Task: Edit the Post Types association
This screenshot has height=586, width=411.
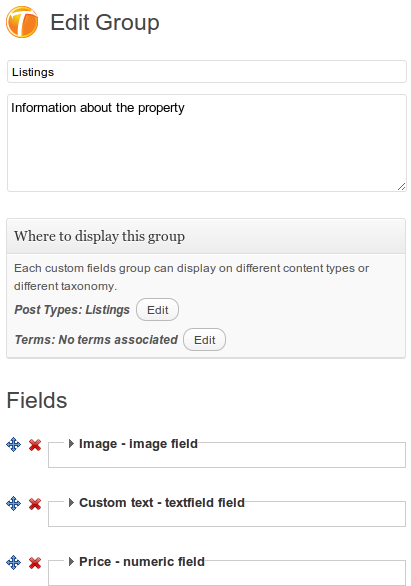Action: 157,309
